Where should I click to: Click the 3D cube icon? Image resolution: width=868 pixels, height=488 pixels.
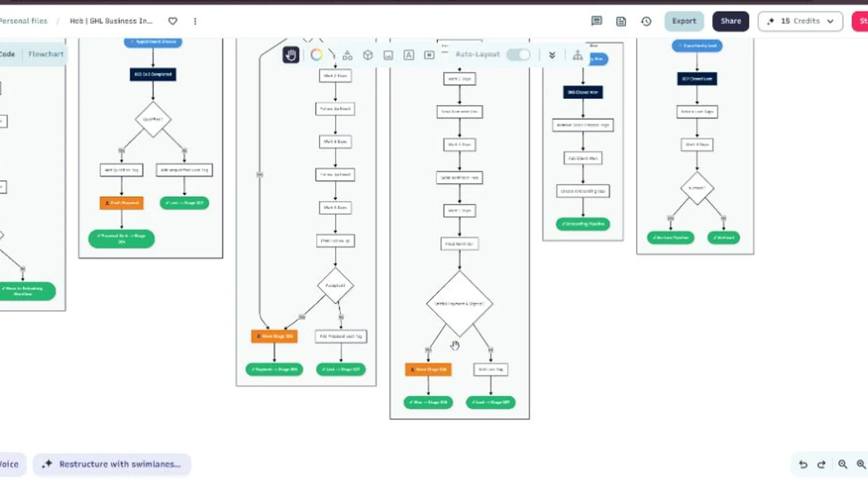[368, 55]
